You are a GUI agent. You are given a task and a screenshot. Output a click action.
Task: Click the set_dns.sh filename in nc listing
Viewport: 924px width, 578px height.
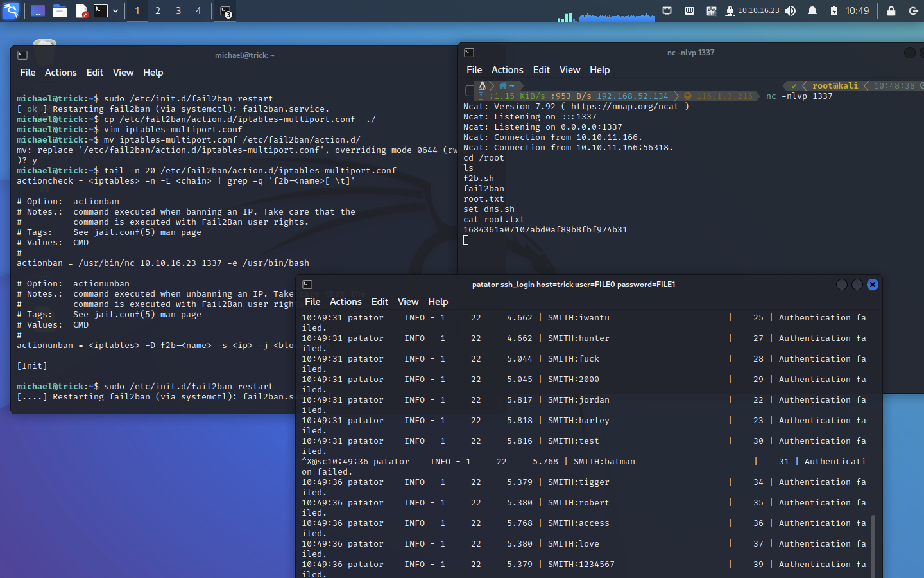pos(489,209)
